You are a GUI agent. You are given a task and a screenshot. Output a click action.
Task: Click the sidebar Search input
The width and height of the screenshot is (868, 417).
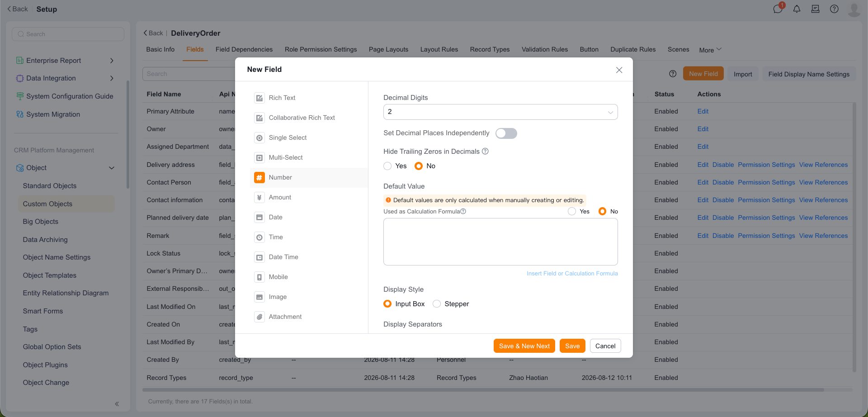68,34
